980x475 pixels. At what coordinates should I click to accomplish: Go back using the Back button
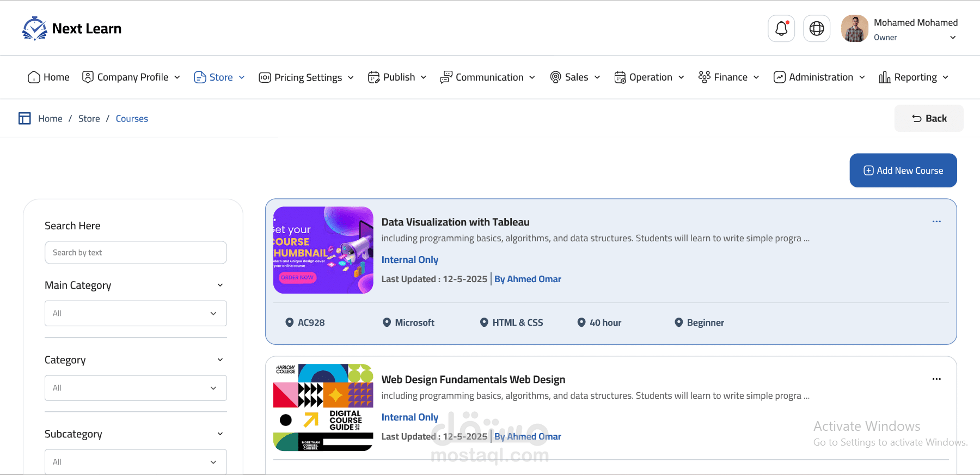tap(929, 118)
